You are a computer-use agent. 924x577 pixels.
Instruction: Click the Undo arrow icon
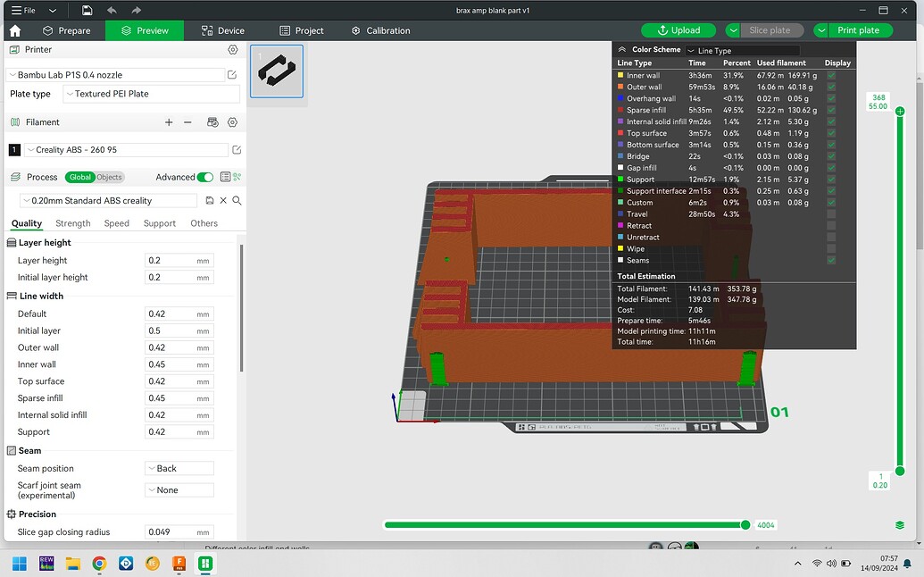coord(112,10)
